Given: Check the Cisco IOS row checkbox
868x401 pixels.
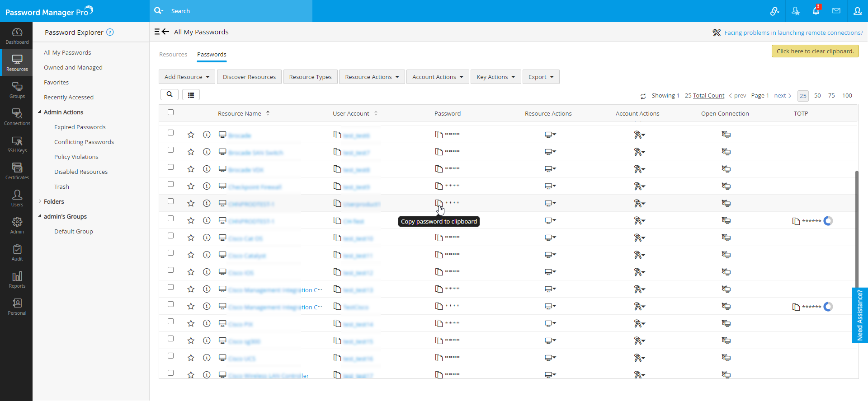Looking at the screenshot, I should pyautogui.click(x=170, y=270).
